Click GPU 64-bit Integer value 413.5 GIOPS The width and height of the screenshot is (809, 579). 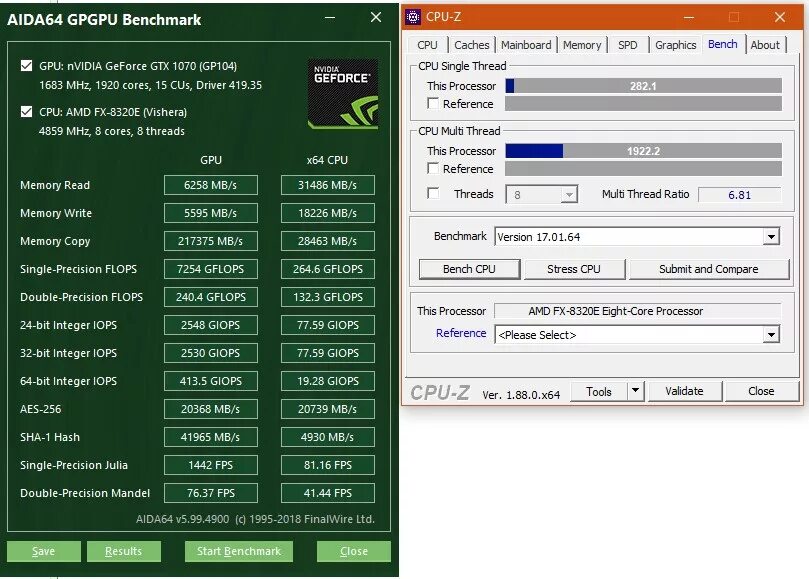pos(211,381)
